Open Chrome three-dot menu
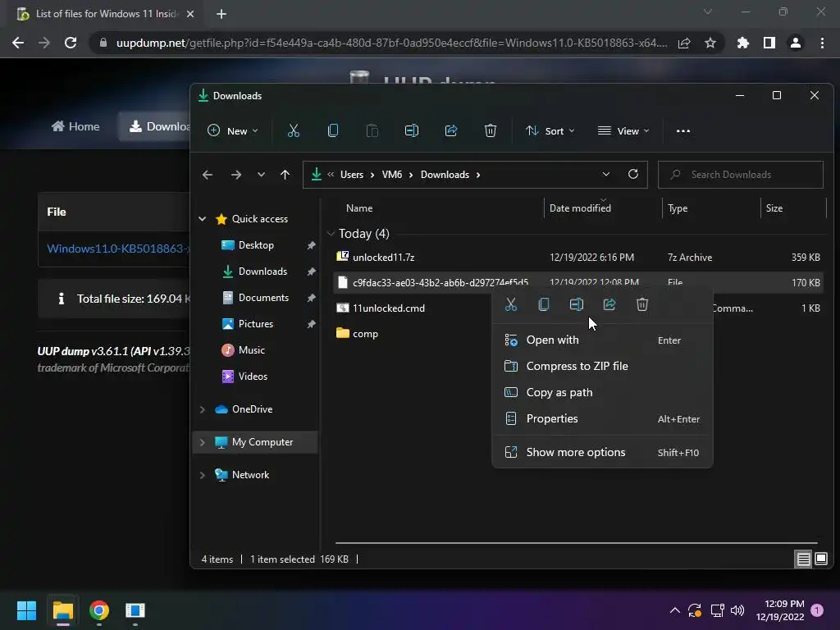The image size is (840, 630). [x=822, y=43]
